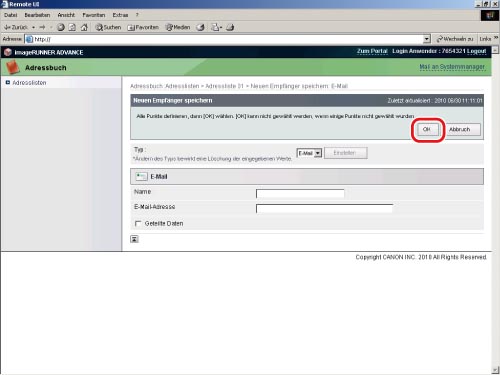Viewport: 500px width, 375px height.
Task: Open the Extras menu
Action: click(120, 15)
